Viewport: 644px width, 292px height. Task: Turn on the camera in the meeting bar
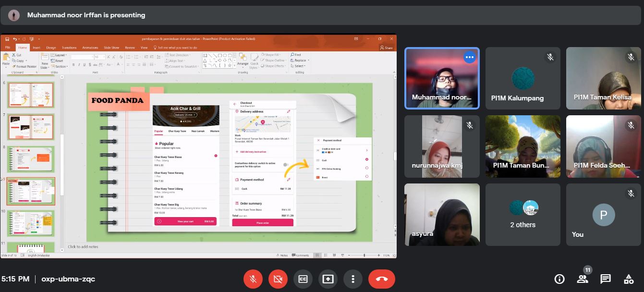[278, 279]
